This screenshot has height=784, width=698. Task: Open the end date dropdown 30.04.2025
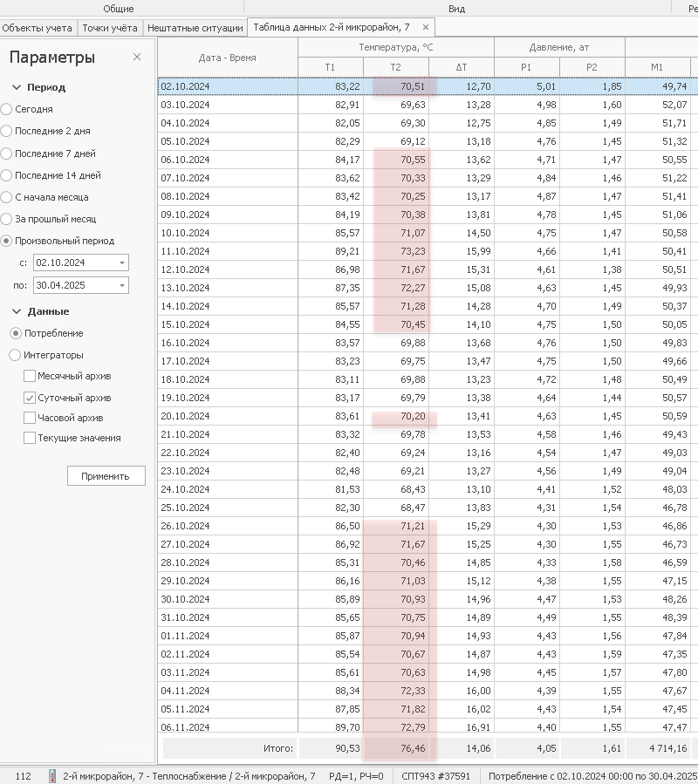[121, 285]
